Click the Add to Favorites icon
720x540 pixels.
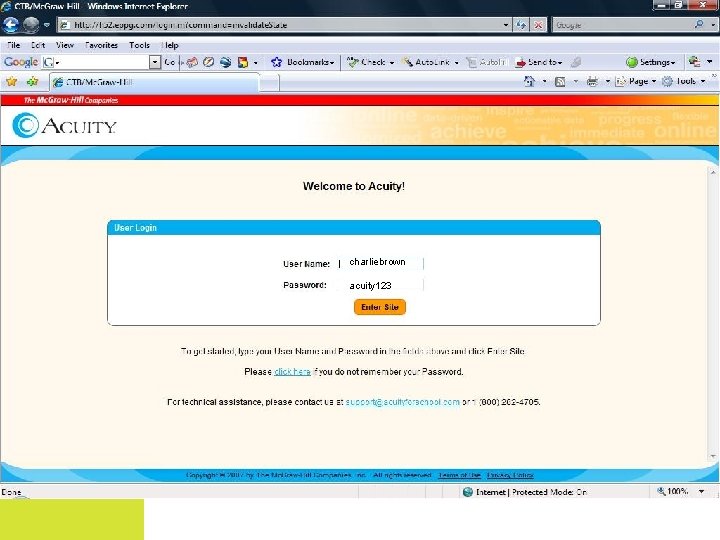tap(33, 82)
